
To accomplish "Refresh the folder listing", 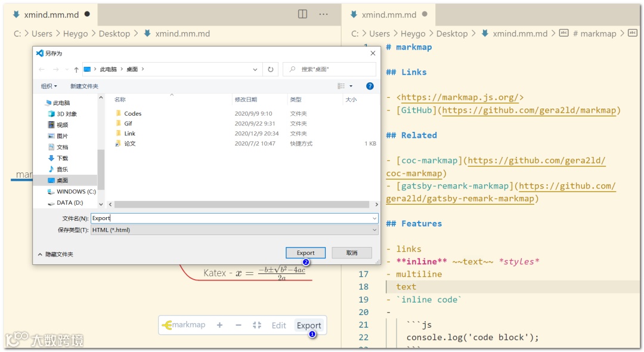I will click(271, 69).
